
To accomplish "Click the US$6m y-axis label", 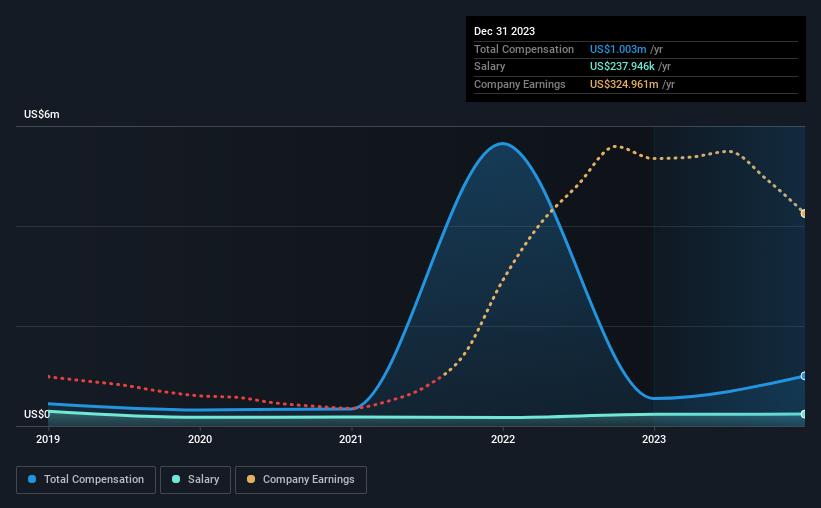I will pos(42,114).
